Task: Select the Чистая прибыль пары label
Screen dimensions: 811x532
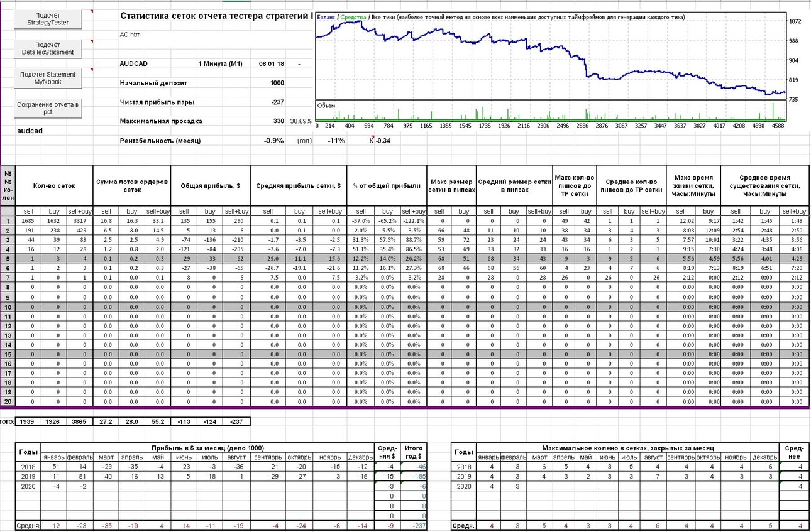Action: 157,102
